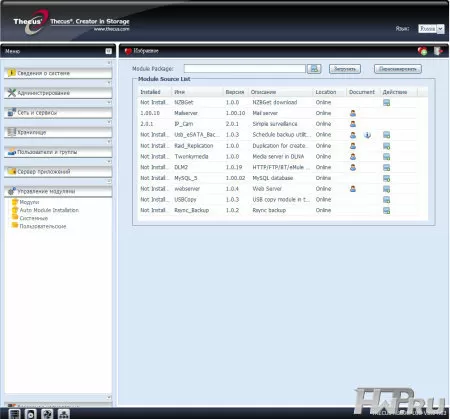Expand Сервер приложений menu section
This screenshot has width=450, height=419.
tap(58, 172)
